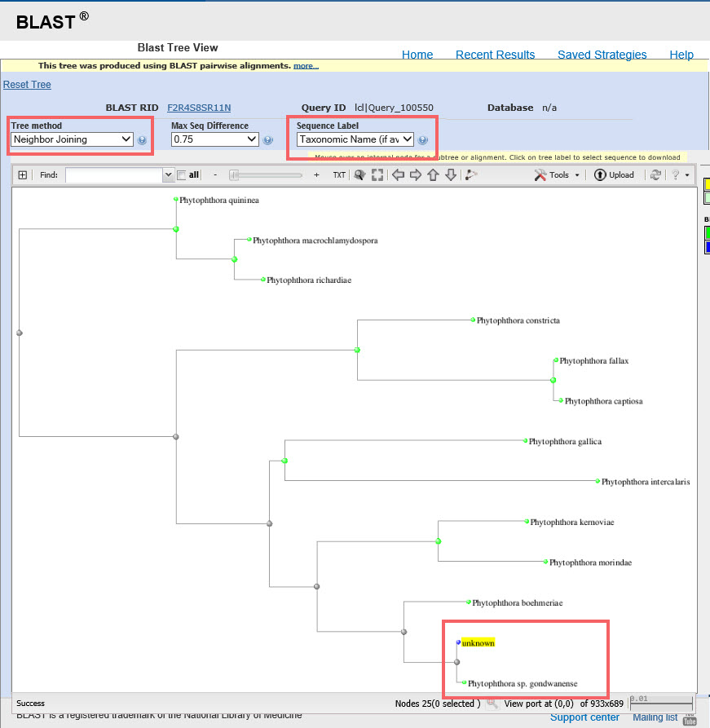Click the question mark help icon in toolbar
The height and width of the screenshot is (728, 710).
676,175
